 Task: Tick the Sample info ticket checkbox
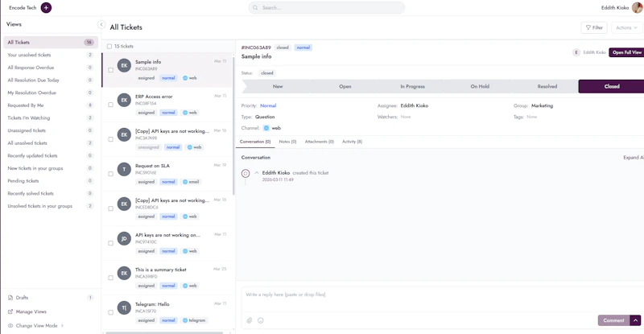pyautogui.click(x=110, y=70)
